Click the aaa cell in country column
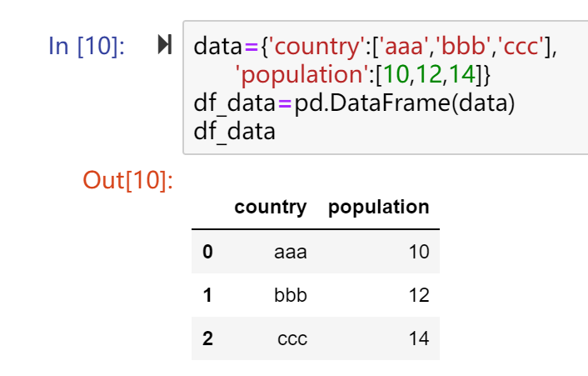Viewport: 588px width, 376px height. coord(290,252)
